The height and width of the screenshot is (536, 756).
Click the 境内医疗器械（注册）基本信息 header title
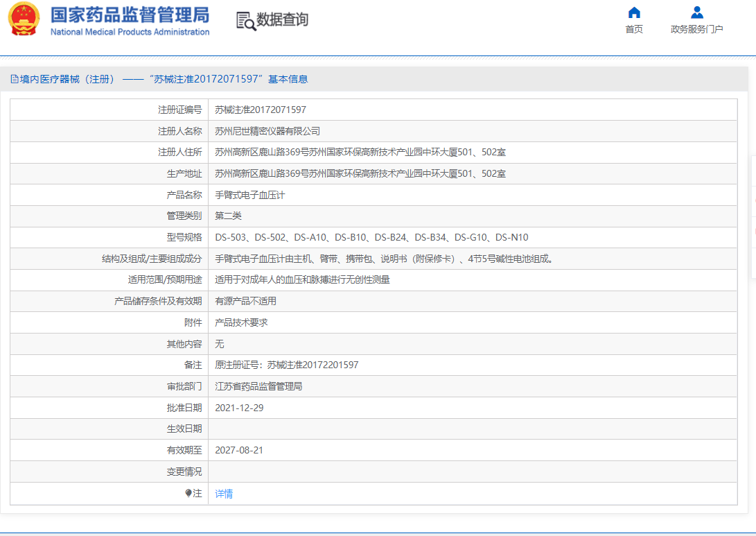tap(164, 79)
